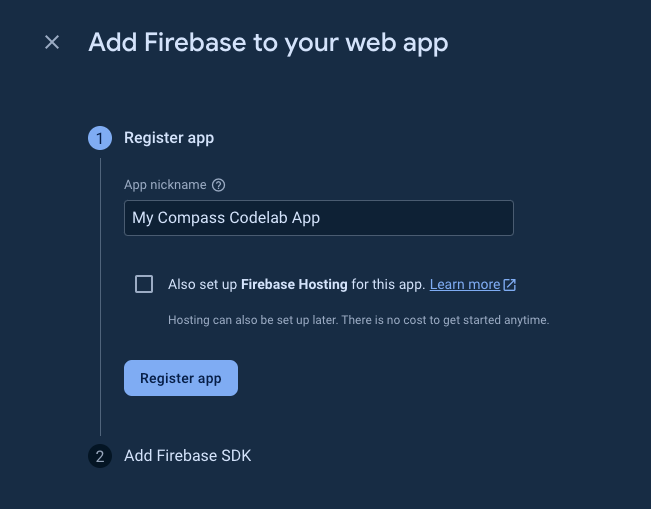Screen dimensions: 651x509
Task: Click the step 1 number circle
Action: tap(100, 138)
